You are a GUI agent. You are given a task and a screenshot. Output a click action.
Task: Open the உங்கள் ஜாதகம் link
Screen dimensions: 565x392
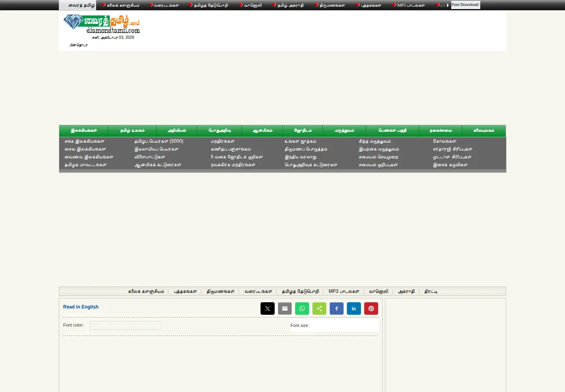301,141
